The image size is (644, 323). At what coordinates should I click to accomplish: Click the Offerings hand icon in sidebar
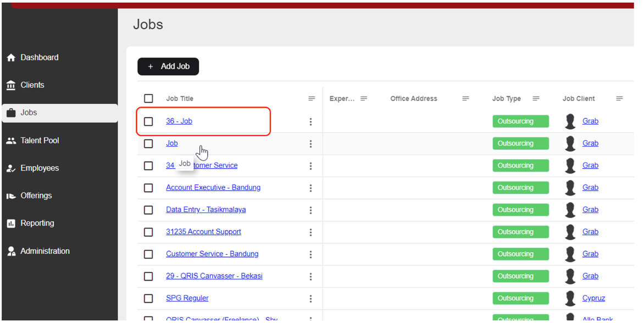pos(11,196)
